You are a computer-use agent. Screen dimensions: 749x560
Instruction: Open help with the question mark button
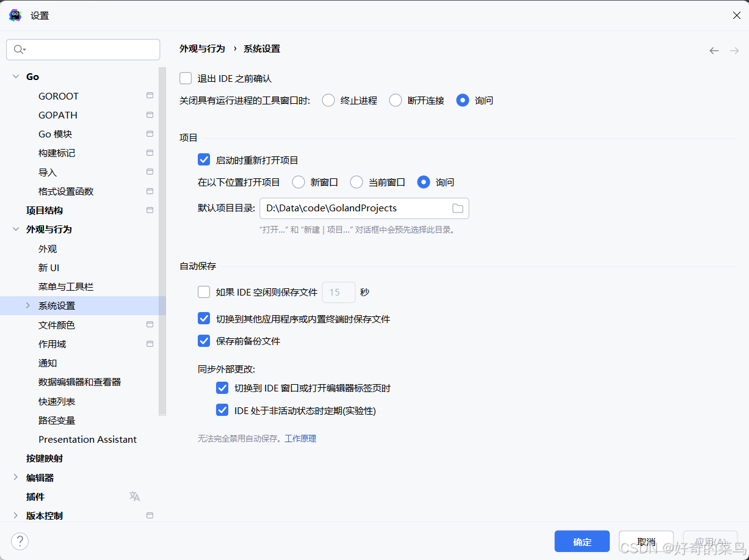click(20, 541)
